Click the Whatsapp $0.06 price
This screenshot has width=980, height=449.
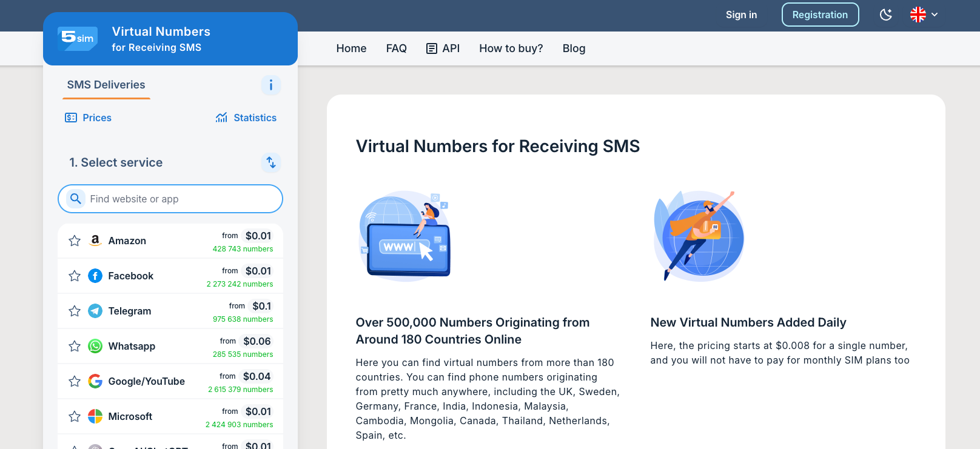pos(257,341)
